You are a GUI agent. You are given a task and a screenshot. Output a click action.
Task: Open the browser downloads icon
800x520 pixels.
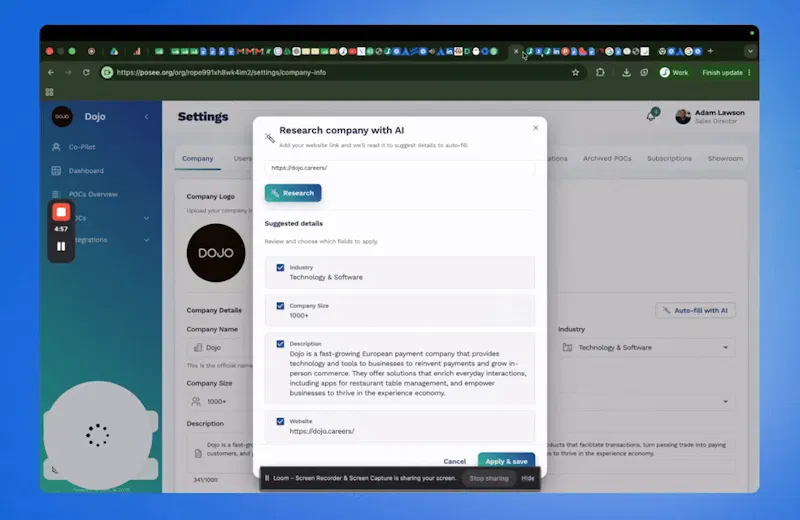tap(626, 72)
